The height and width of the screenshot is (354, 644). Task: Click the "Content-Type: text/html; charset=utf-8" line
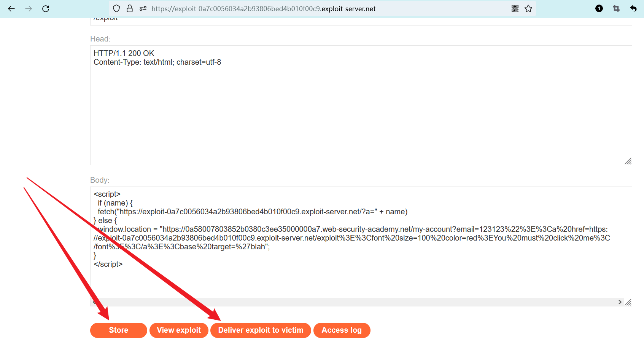click(157, 62)
